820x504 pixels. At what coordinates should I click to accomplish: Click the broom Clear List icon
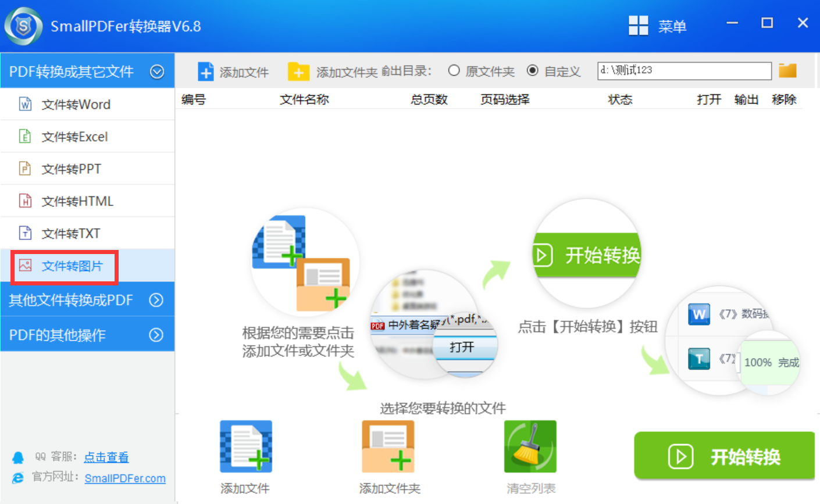pyautogui.click(x=530, y=446)
